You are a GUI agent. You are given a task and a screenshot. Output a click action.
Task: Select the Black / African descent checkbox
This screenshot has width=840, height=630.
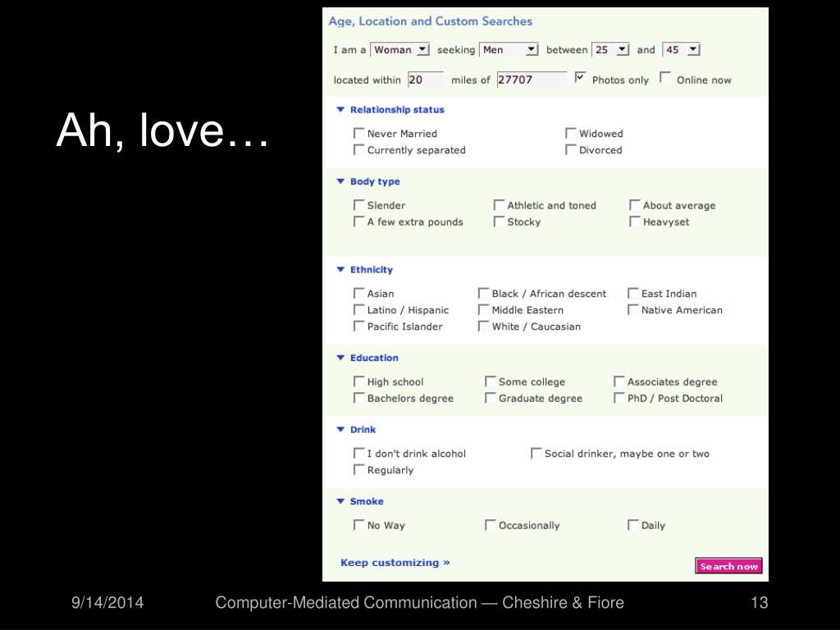coord(483,293)
